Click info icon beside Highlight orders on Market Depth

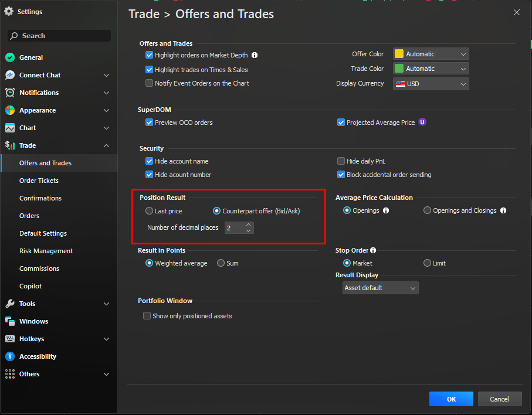pos(255,55)
